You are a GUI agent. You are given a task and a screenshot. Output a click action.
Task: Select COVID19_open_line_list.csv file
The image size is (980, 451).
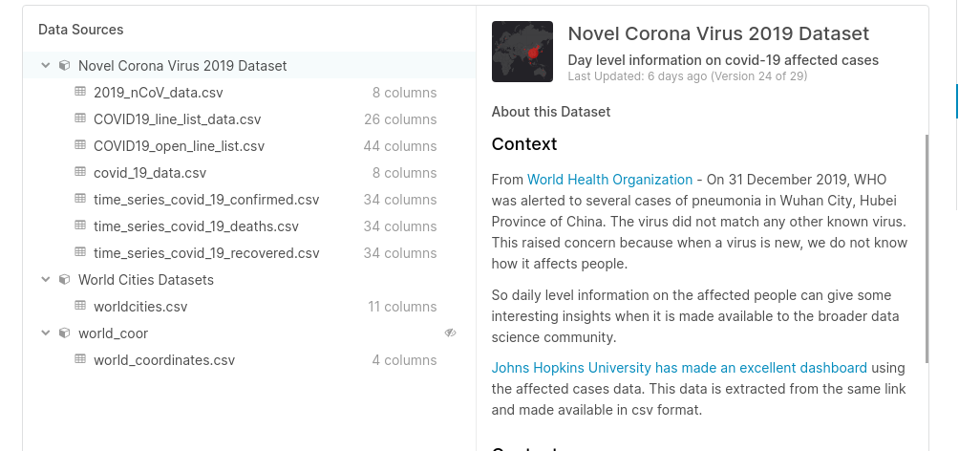(x=179, y=146)
